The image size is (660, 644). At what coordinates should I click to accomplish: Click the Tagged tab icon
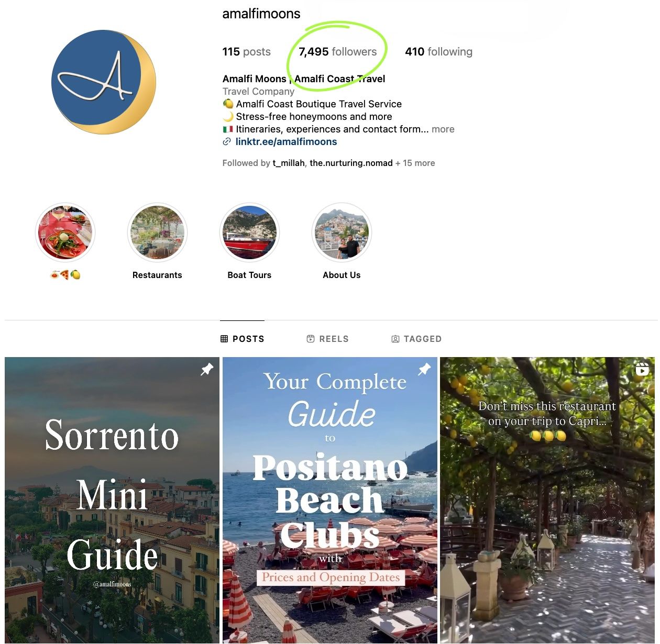pos(395,339)
